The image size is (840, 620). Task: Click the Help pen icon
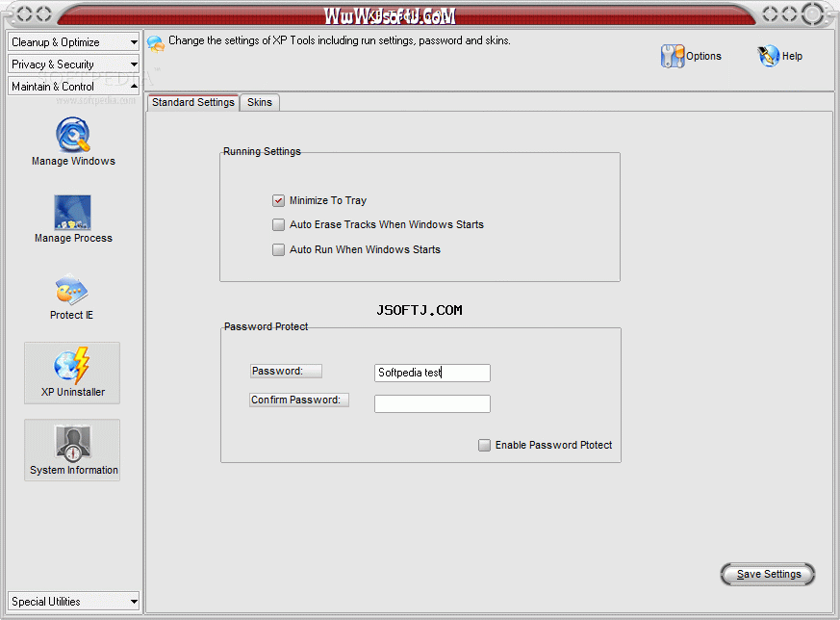(x=768, y=56)
